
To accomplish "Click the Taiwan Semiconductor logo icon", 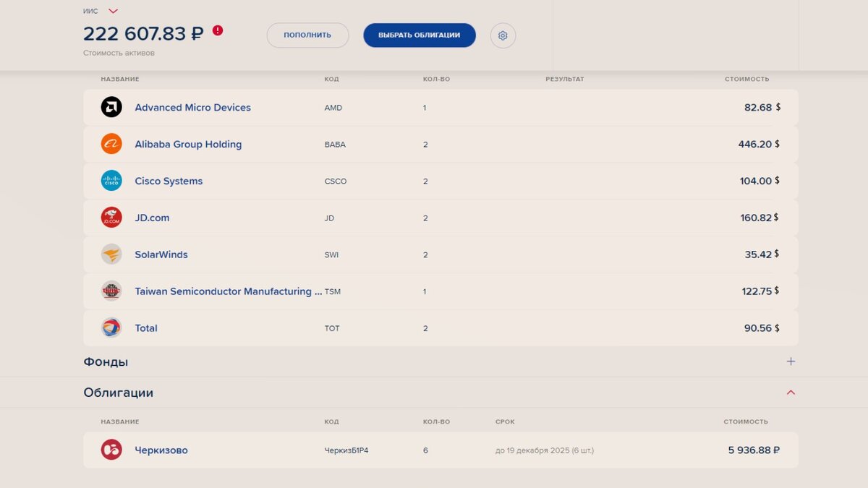I will coord(111,291).
